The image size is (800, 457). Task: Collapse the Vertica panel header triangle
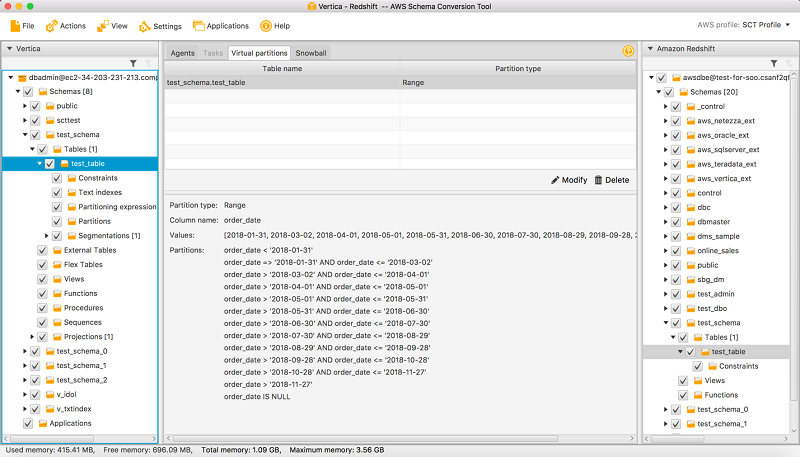(9, 48)
